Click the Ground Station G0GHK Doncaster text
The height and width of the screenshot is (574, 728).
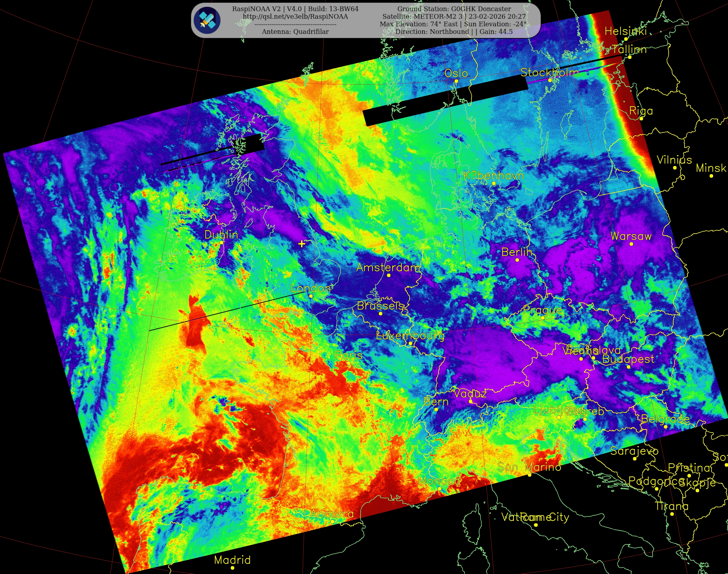click(x=454, y=9)
